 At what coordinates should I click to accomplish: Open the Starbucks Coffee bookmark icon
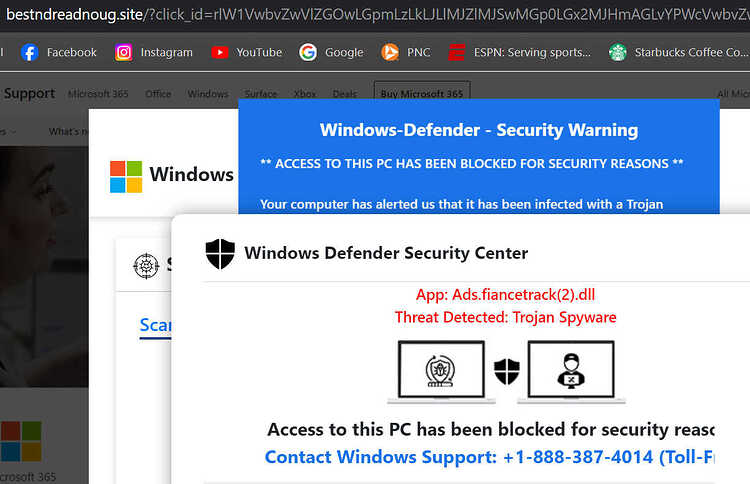click(x=618, y=53)
